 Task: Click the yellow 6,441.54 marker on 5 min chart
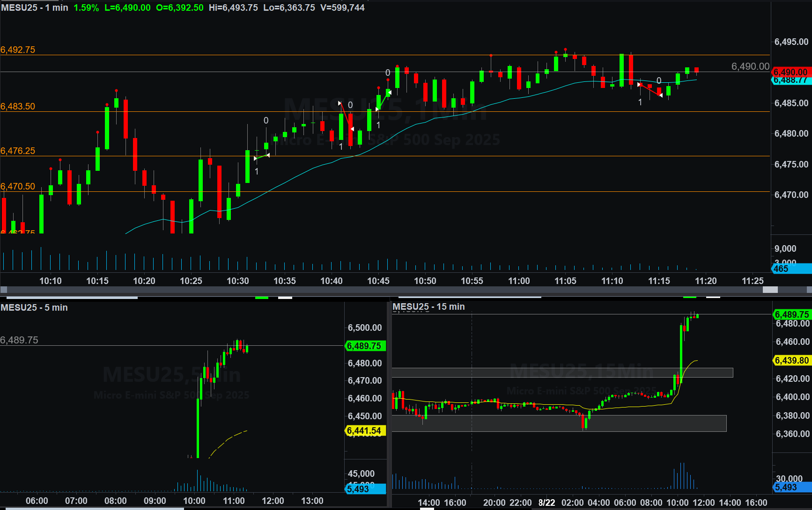[x=365, y=430]
